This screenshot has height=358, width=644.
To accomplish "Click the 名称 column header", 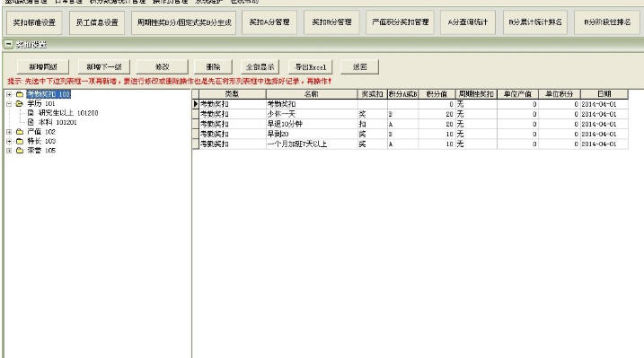I will [x=312, y=94].
